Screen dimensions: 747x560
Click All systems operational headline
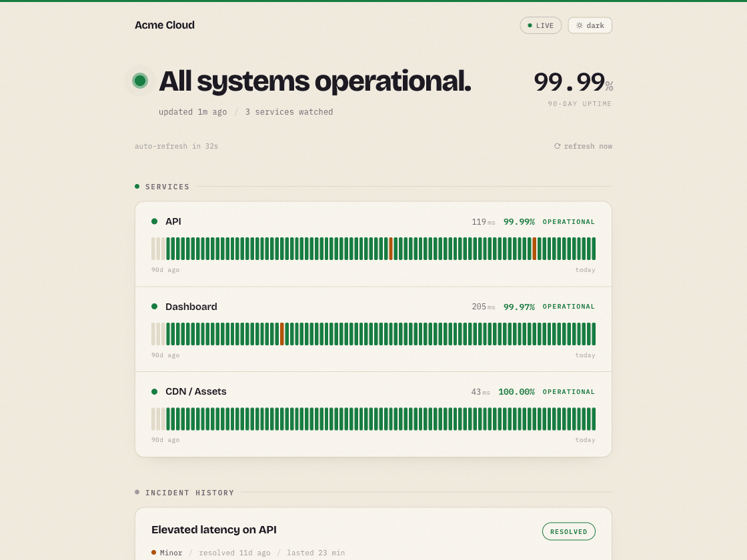pyautogui.click(x=315, y=81)
